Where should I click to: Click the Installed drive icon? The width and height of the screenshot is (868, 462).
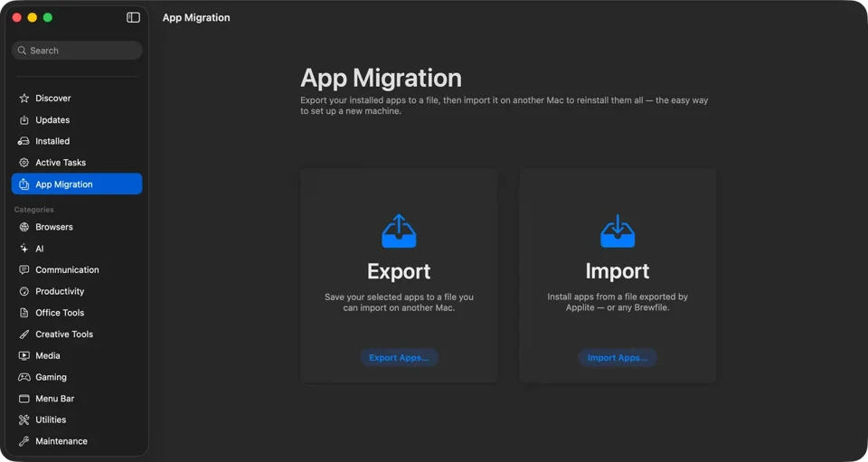pos(24,141)
